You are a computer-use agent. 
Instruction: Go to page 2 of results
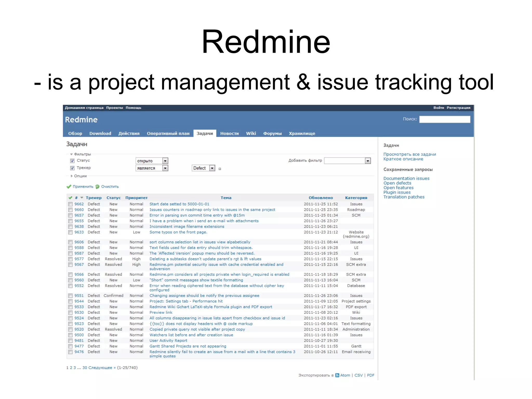click(71, 368)
